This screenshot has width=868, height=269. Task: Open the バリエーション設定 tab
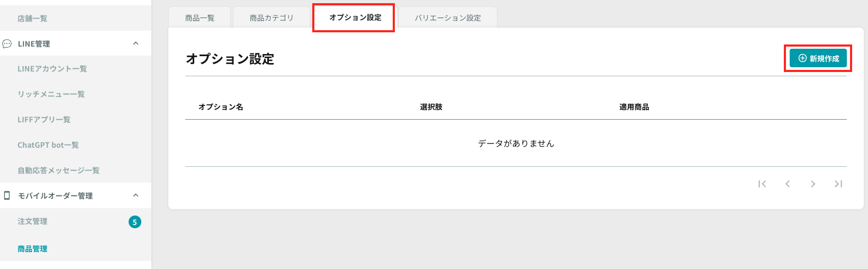(x=448, y=17)
